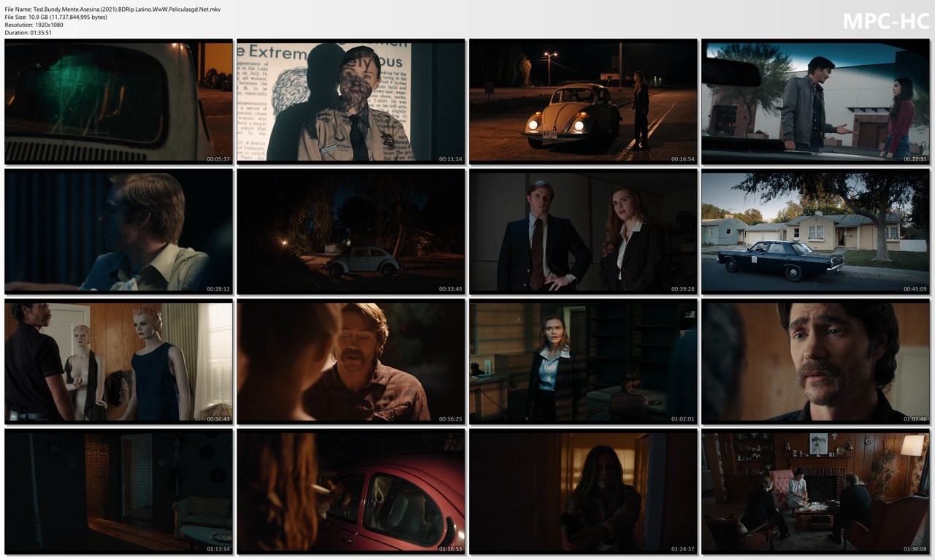Open the man's profile thumbnail at 00:28:12
The height and width of the screenshot is (560, 935).
coord(118,231)
